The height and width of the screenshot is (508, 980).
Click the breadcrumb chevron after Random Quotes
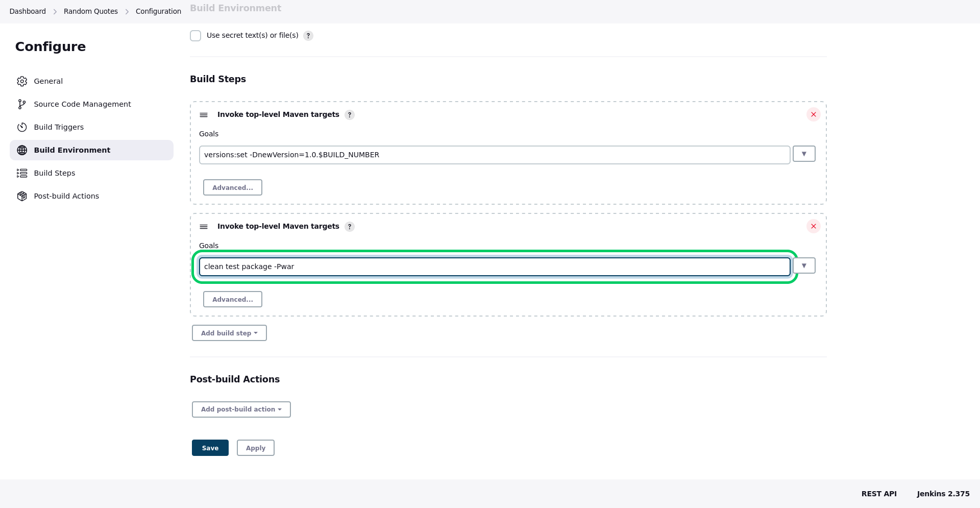click(x=127, y=12)
